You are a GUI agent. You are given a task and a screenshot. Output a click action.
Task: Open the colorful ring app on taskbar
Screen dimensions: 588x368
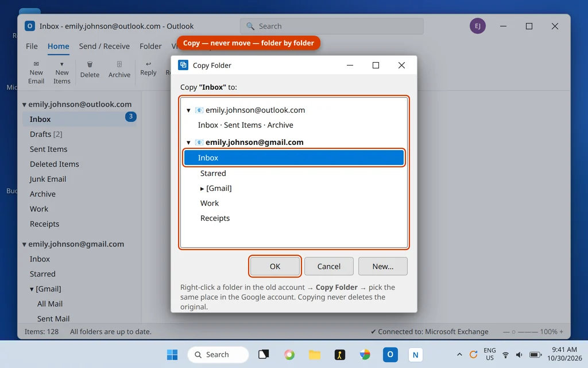tap(289, 354)
